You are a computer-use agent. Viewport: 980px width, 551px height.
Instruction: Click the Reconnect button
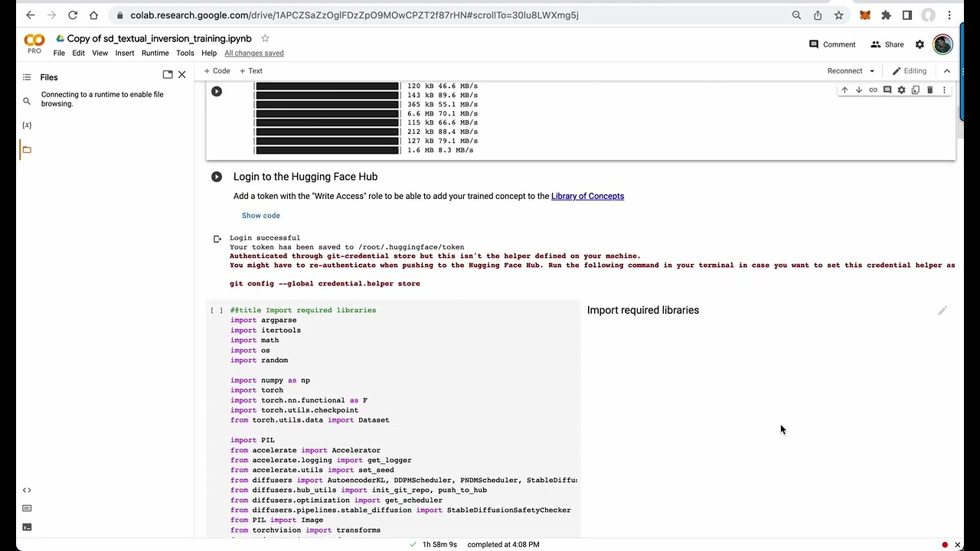pos(844,70)
